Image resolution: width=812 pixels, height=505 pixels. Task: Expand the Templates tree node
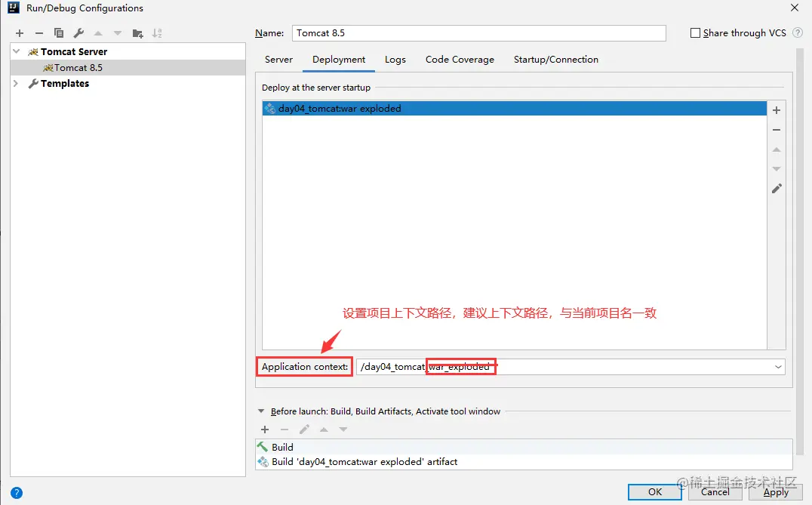[x=16, y=83]
